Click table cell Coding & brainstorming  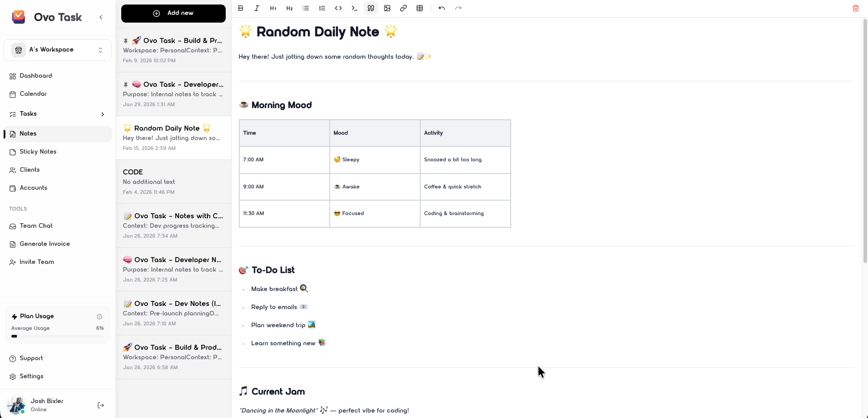(x=465, y=213)
